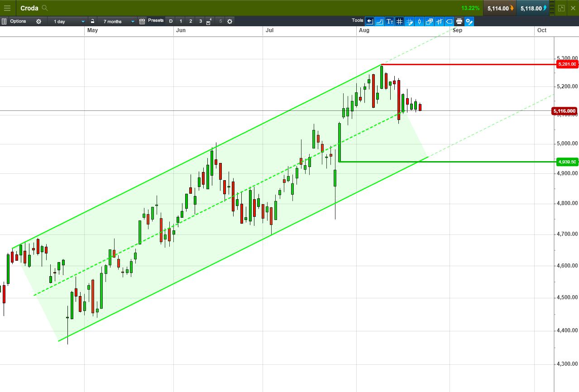Open the calendar date picker
Image resolution: width=579 pixels, height=392 pixels.
click(x=142, y=21)
